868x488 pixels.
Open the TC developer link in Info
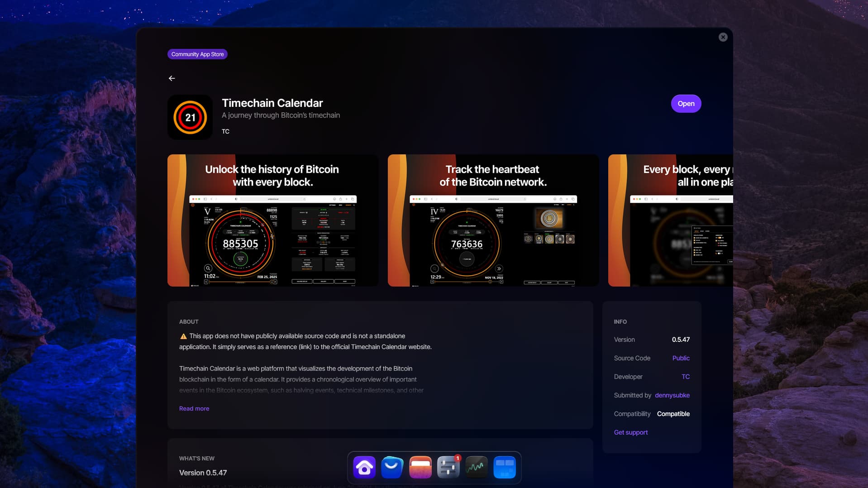click(686, 377)
